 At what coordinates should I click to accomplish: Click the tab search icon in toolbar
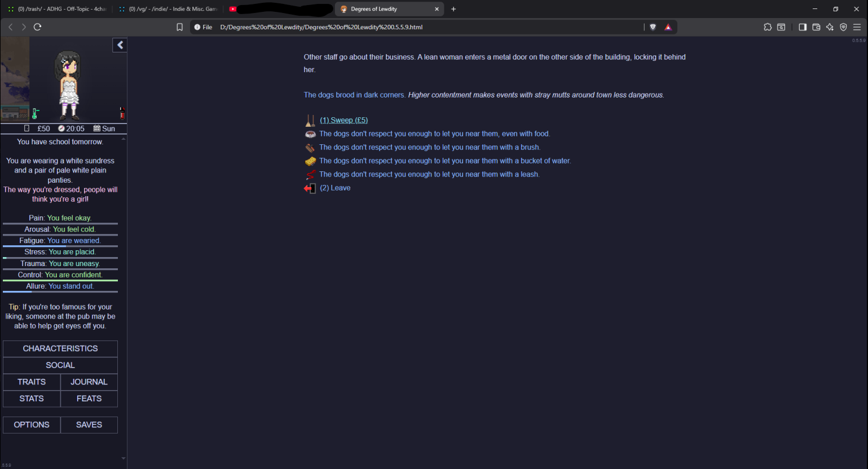click(781, 27)
